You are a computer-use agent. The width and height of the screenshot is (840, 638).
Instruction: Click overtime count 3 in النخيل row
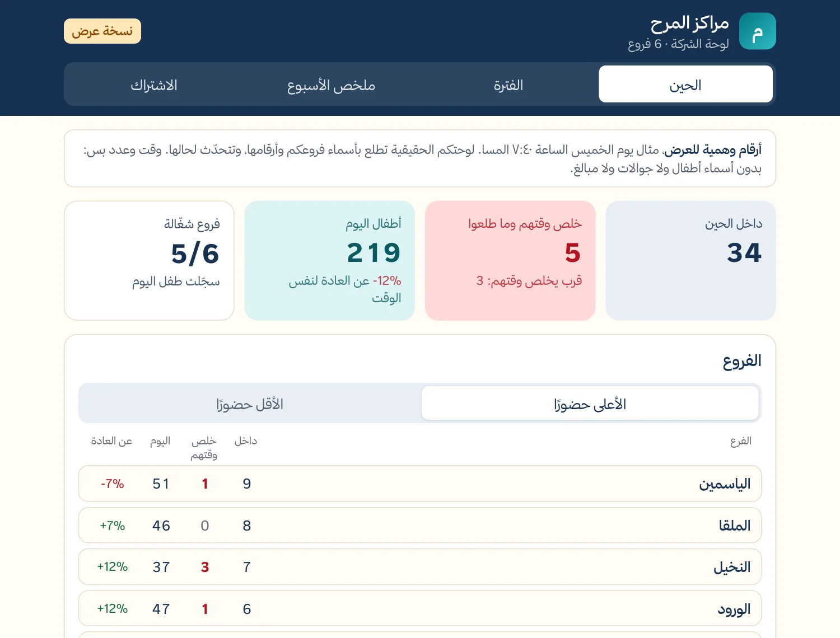pos(205,567)
